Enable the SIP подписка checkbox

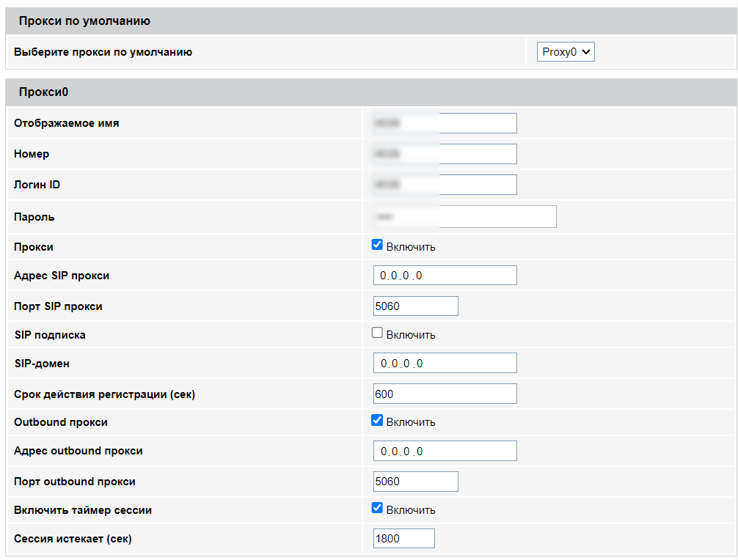(377, 333)
